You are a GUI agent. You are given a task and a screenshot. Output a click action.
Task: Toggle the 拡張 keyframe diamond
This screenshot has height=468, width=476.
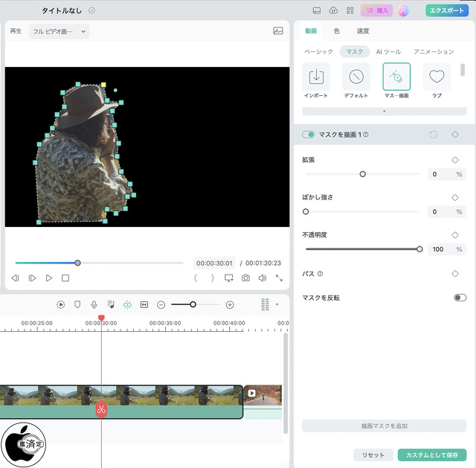point(455,160)
